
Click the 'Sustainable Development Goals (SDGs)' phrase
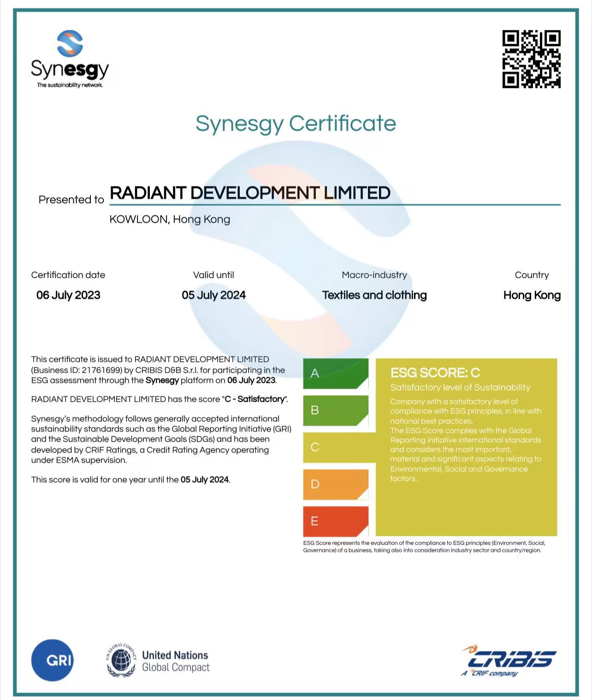point(139,439)
